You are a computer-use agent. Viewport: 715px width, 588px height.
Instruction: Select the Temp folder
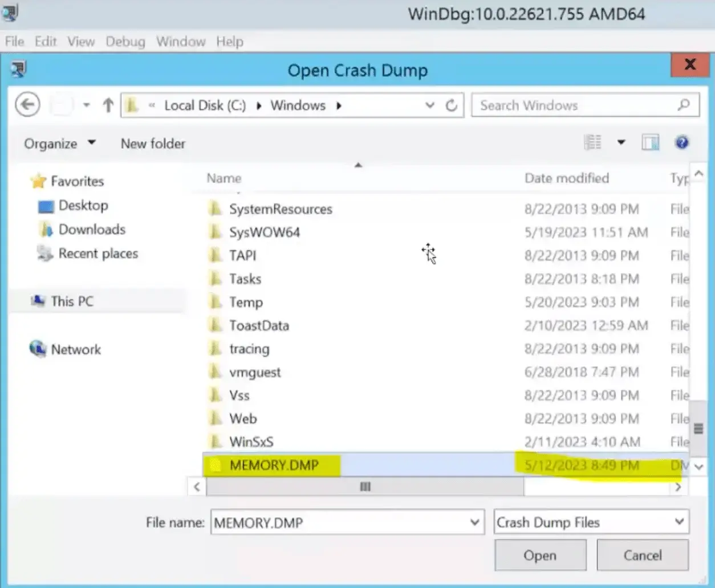point(246,303)
